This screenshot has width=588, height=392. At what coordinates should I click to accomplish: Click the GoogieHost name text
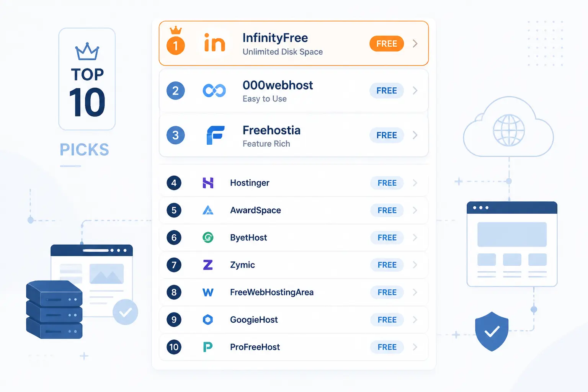(x=254, y=320)
